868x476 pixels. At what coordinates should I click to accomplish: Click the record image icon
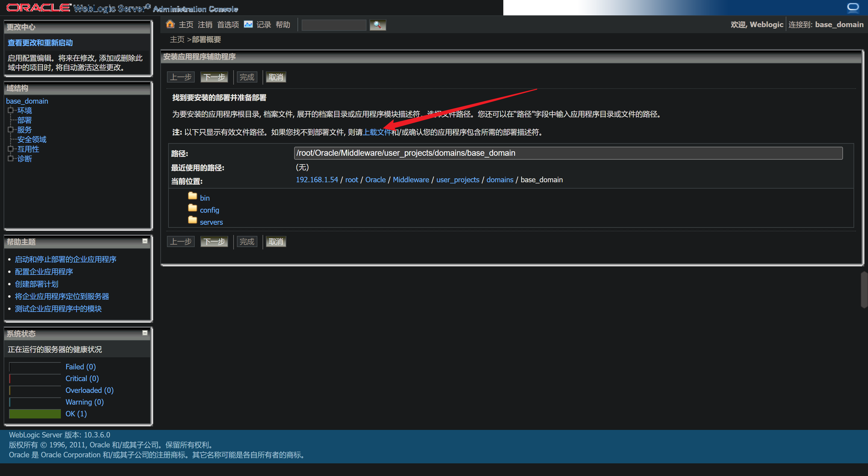tap(248, 24)
